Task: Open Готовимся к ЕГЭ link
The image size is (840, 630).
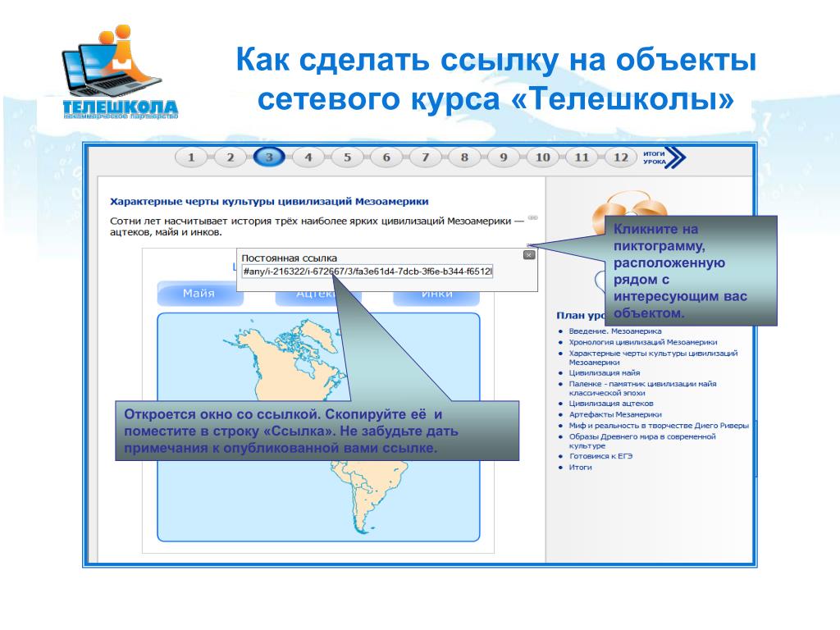Action: pos(600,456)
